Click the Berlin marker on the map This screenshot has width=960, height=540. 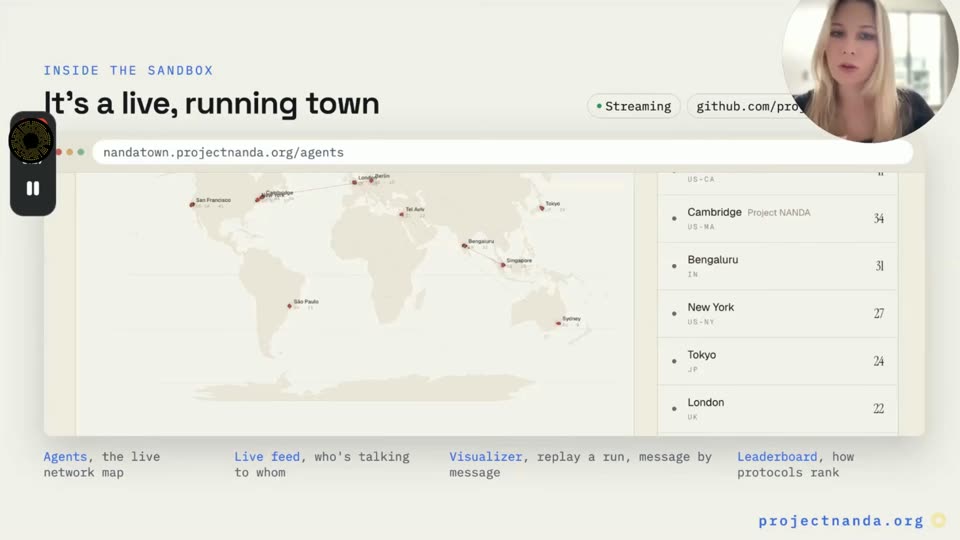(371, 180)
